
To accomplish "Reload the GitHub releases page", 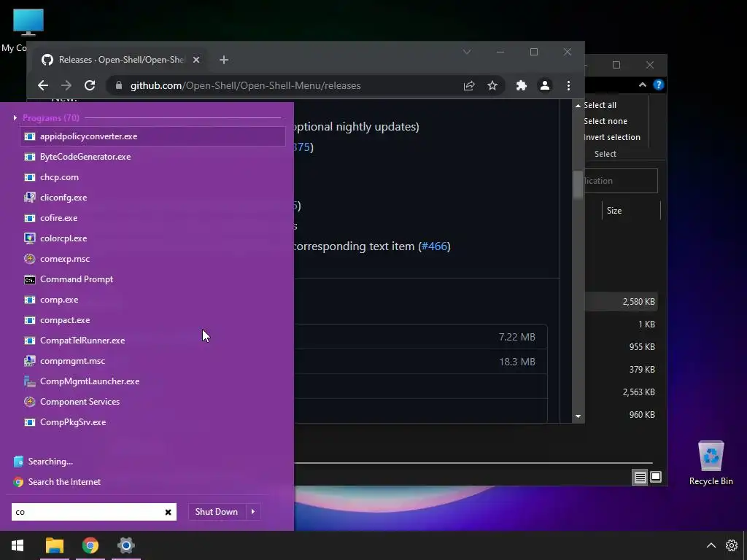I will [90, 86].
